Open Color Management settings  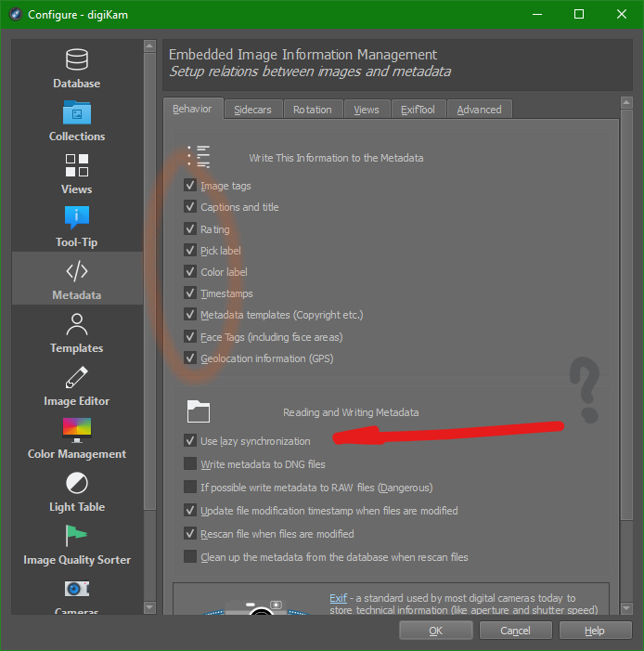[x=77, y=438]
